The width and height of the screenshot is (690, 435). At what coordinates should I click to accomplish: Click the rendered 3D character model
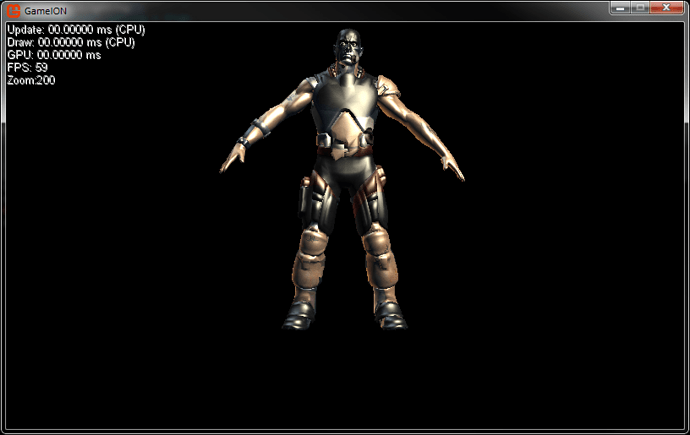coord(342,179)
